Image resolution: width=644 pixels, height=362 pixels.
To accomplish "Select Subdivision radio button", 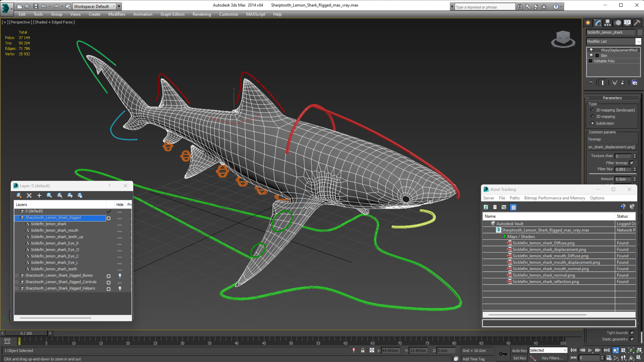I will pos(592,123).
